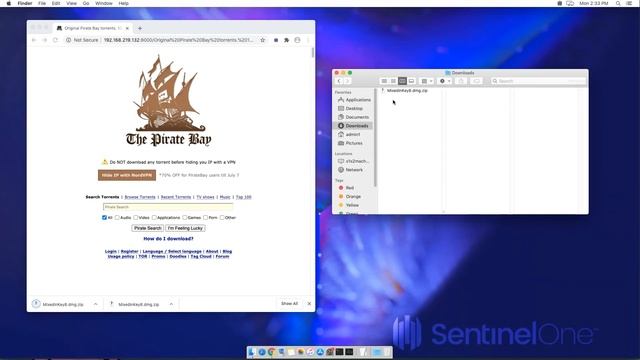Go back in Chrome browser

point(34,40)
